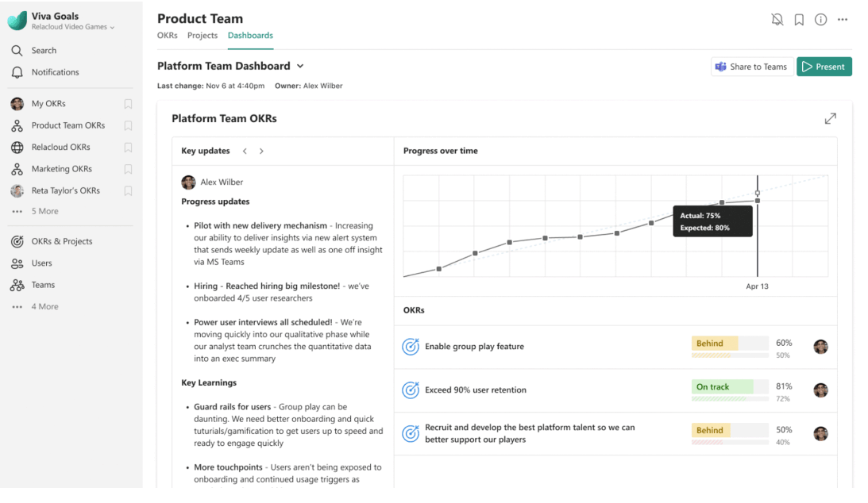Switch to the OKRs tab
Viewport: 868px width, 503px height.
pos(167,36)
